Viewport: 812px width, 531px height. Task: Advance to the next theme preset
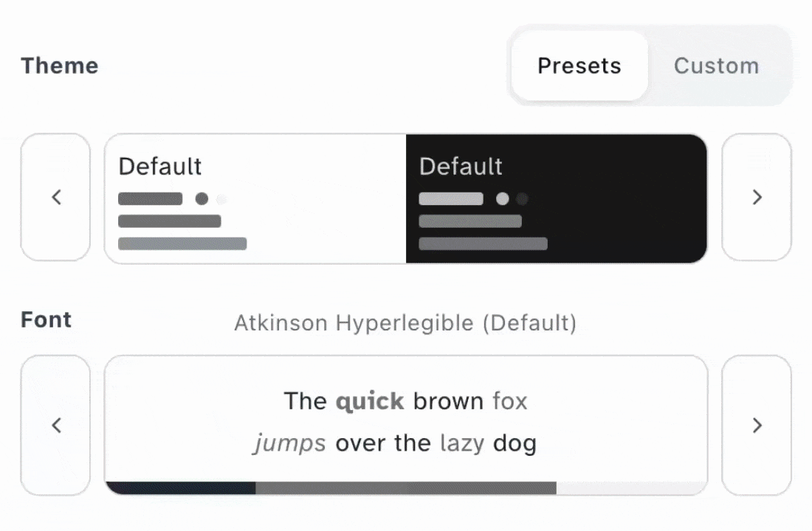(x=756, y=198)
